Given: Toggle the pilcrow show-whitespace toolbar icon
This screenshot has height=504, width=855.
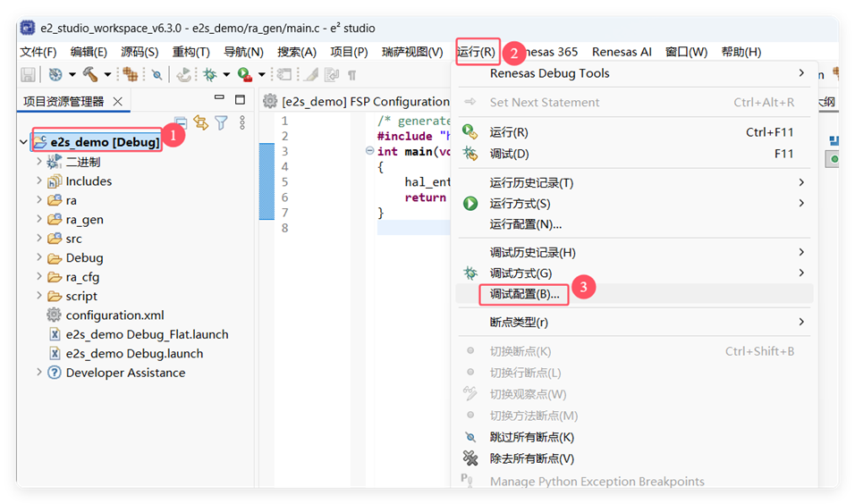Looking at the screenshot, I should 352,75.
